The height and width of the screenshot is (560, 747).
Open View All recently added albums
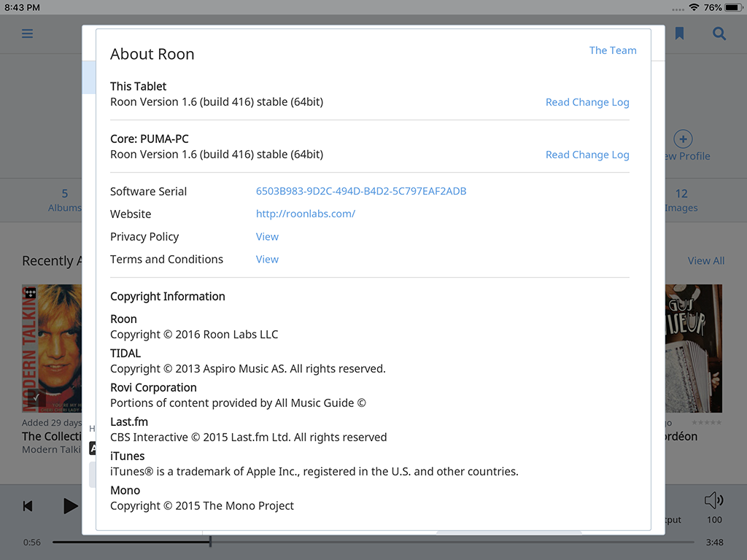706,261
